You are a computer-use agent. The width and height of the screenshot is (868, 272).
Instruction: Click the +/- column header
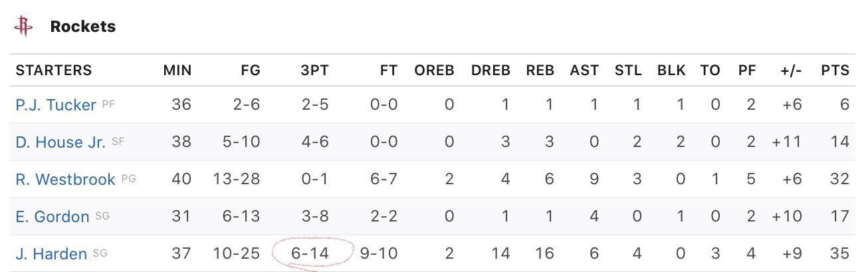pyautogui.click(x=791, y=70)
